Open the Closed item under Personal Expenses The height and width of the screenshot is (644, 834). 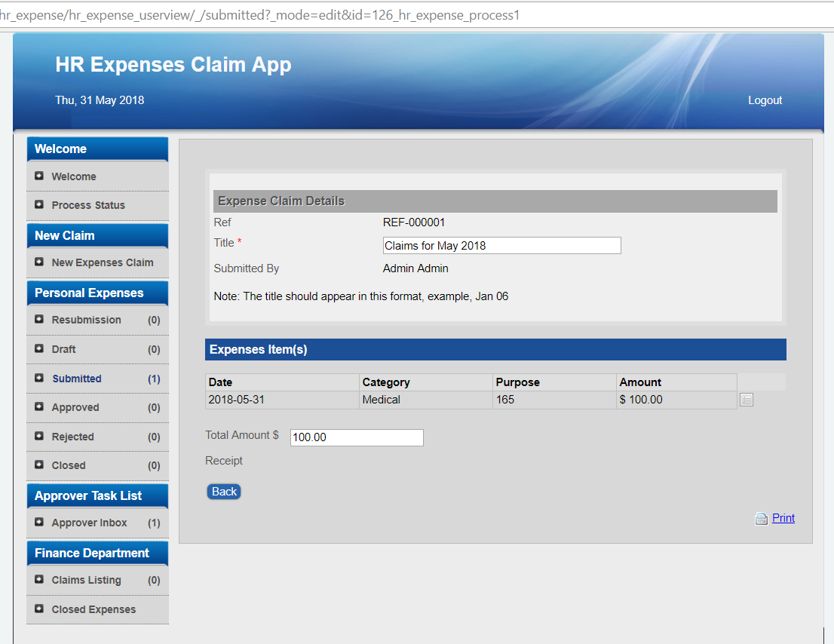[69, 465]
